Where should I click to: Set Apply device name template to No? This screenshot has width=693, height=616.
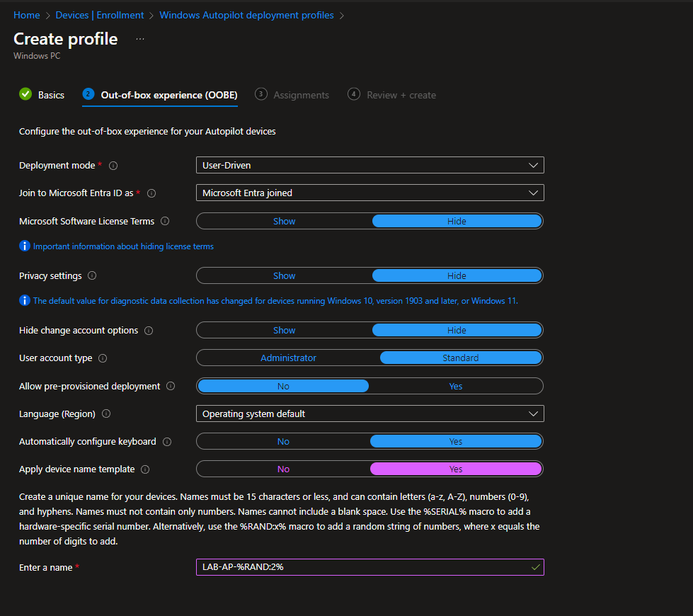click(x=283, y=469)
